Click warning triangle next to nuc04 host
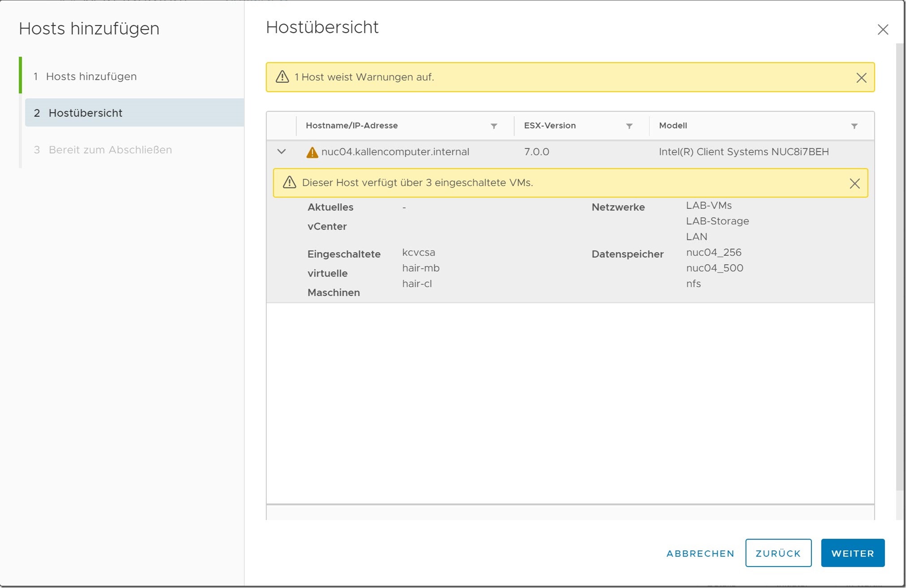This screenshot has width=906, height=588. coord(312,152)
